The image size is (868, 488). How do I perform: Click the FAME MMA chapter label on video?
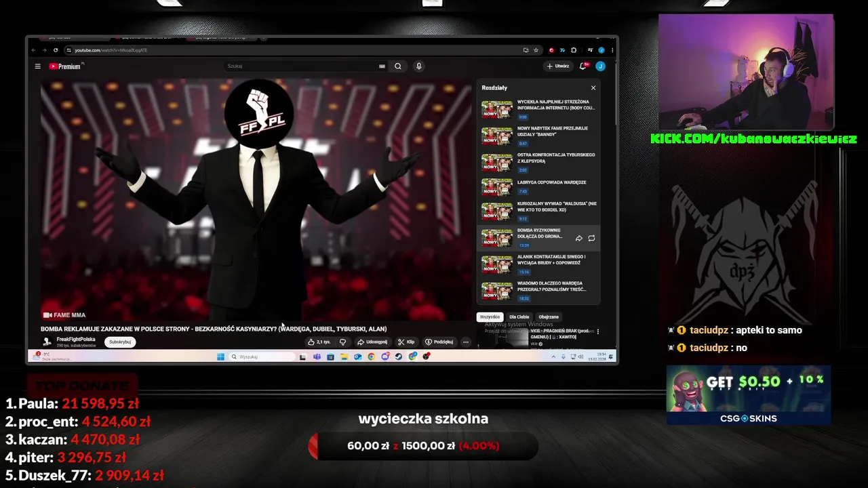pyautogui.click(x=64, y=315)
